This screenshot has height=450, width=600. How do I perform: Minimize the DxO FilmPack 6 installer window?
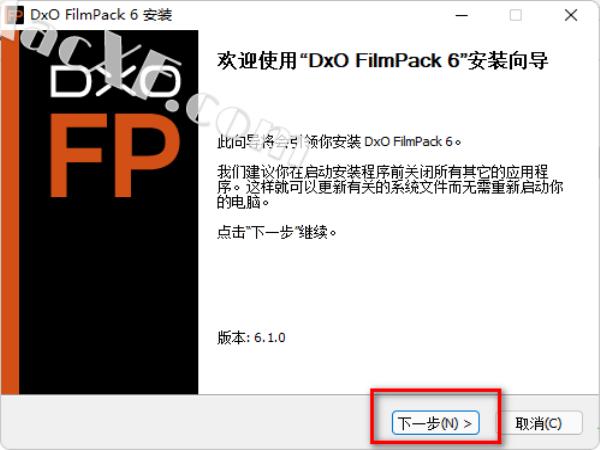461,15
